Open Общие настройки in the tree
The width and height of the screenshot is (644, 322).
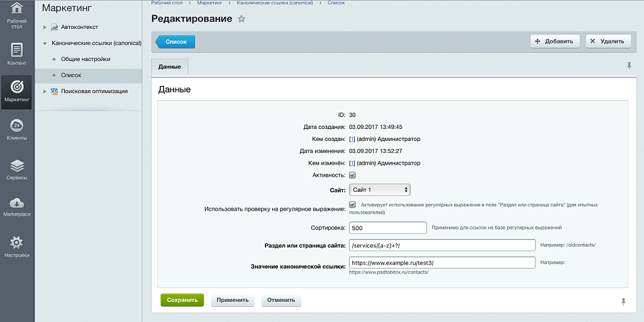86,59
